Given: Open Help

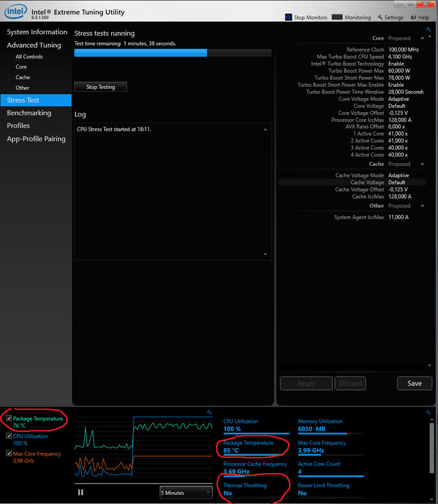Looking at the screenshot, I should [420, 17].
